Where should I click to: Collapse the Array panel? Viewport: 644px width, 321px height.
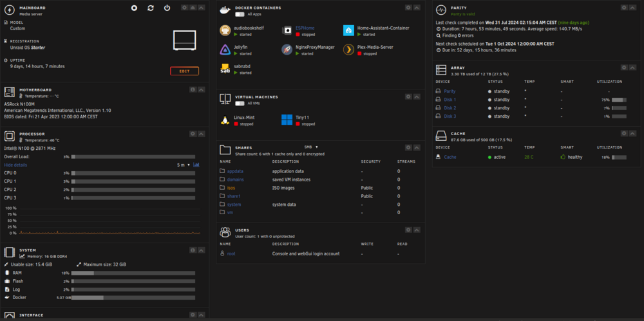[x=632, y=68]
